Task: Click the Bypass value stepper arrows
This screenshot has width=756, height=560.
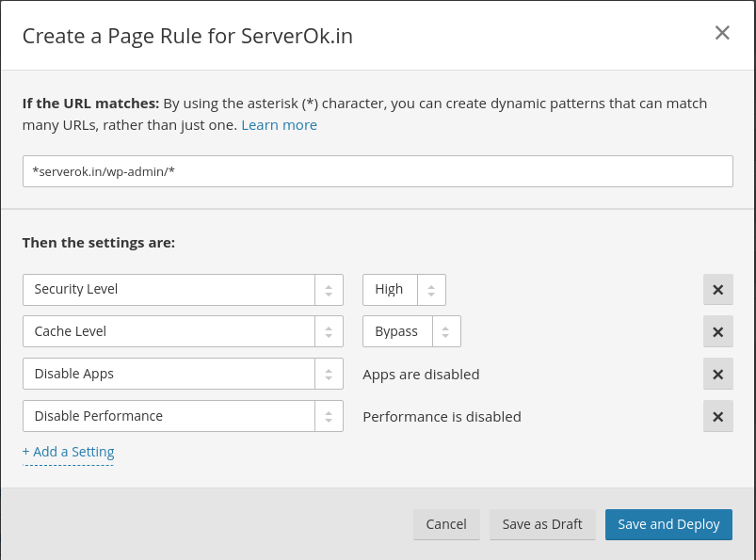Action: 446,331
